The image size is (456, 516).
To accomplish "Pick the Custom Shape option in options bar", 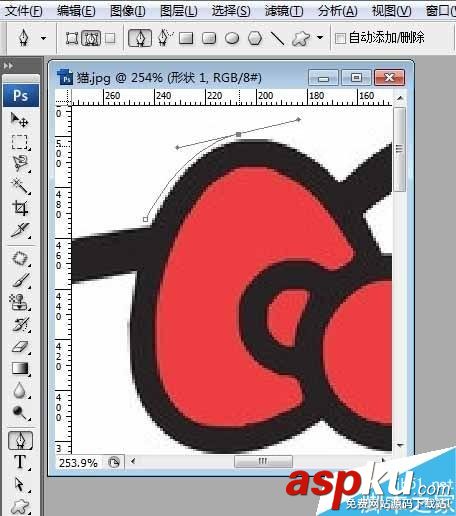I will [x=301, y=38].
